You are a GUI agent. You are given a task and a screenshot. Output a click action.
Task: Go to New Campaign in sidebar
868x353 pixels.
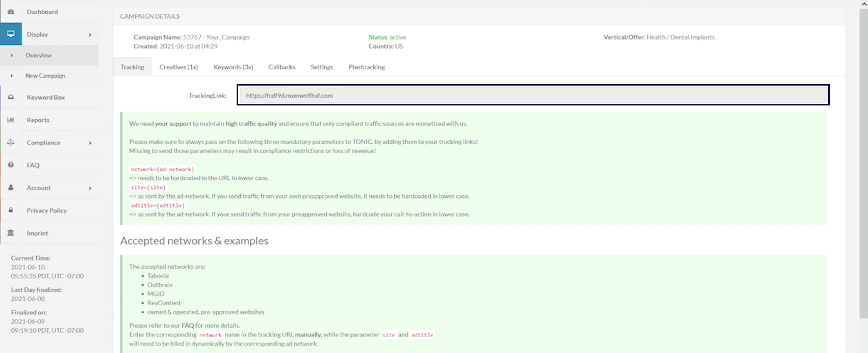(x=45, y=76)
